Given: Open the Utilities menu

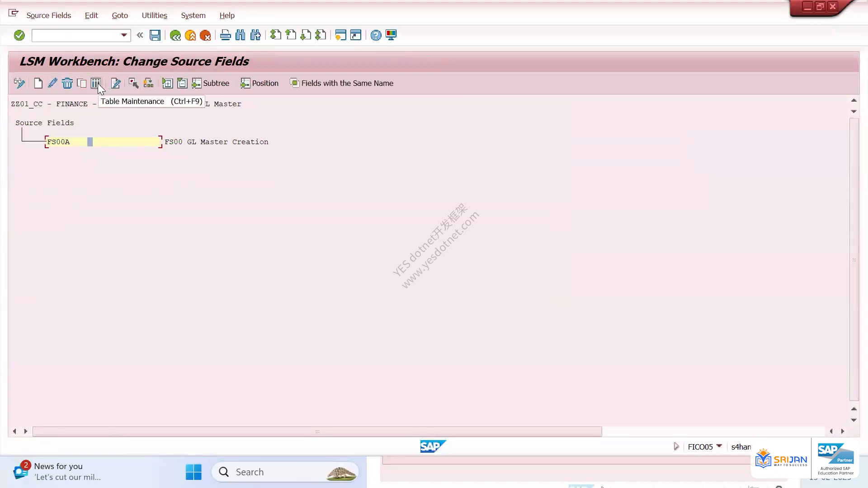Looking at the screenshot, I should tap(155, 15).
